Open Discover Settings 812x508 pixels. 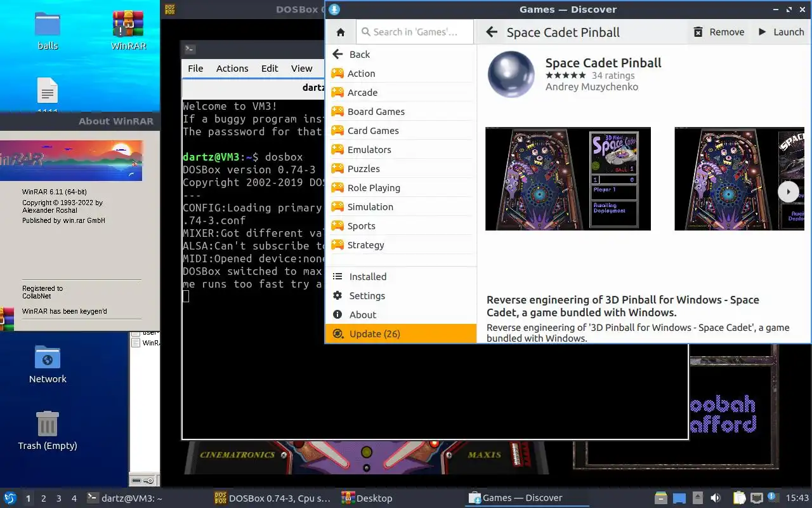[400, 296]
